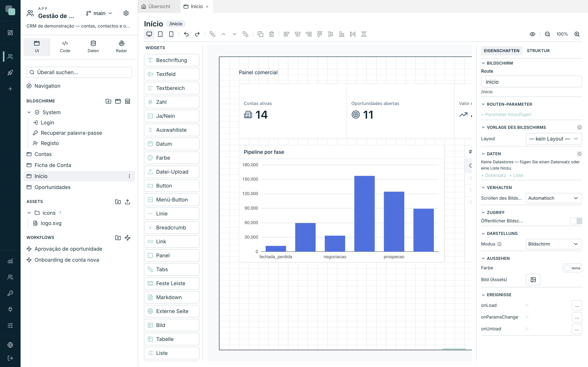This screenshot has width=588, height=367.
Task: Click the redo arrow in the toolbar
Action: pos(197,34)
